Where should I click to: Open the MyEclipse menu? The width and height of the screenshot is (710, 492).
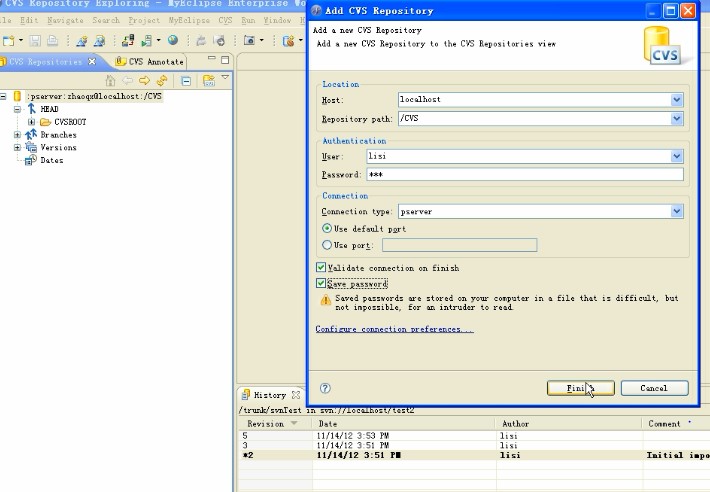click(x=189, y=20)
